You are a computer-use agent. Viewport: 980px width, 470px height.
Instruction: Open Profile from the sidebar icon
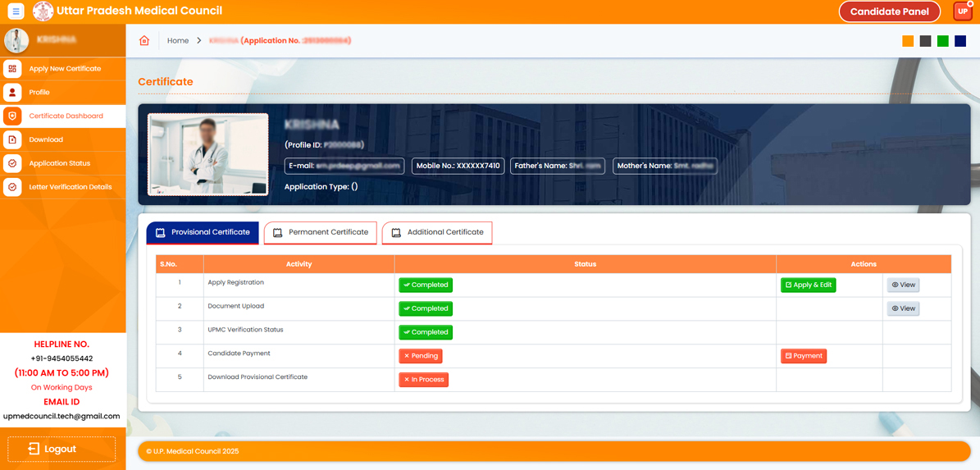pyautogui.click(x=12, y=93)
